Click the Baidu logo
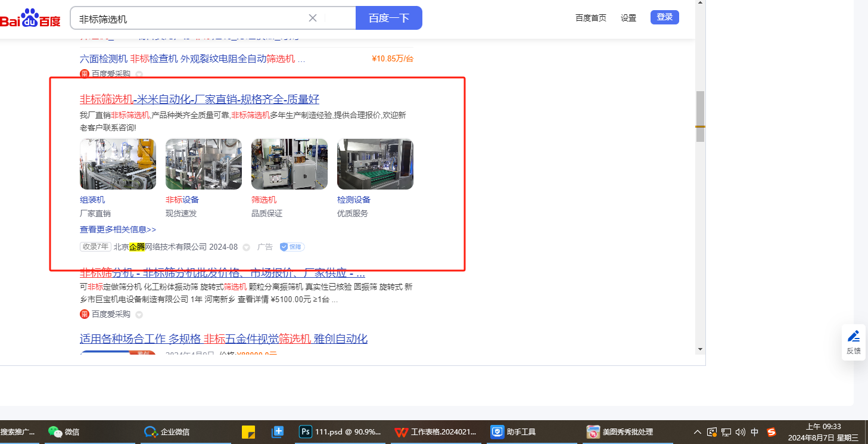This screenshot has height=444, width=868. (x=30, y=18)
